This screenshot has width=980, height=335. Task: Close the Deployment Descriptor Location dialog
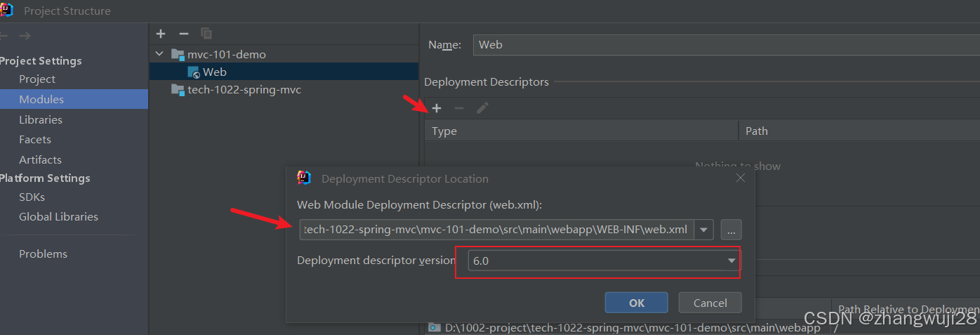click(740, 178)
